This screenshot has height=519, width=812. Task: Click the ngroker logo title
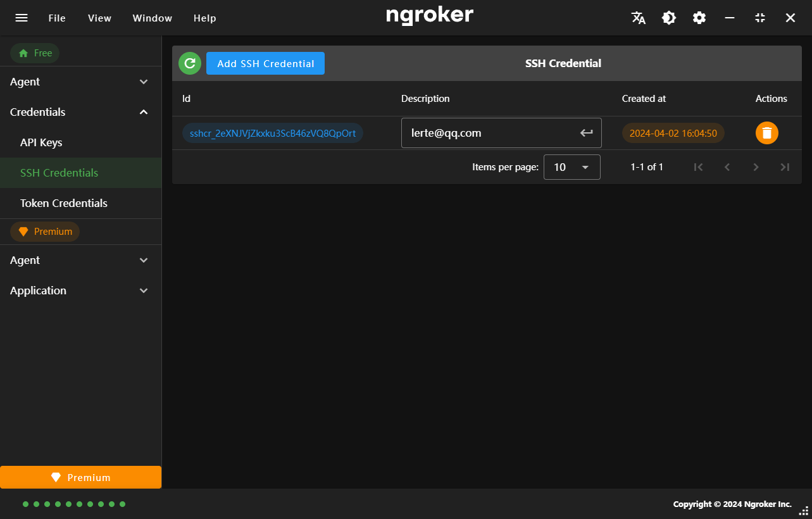(430, 16)
